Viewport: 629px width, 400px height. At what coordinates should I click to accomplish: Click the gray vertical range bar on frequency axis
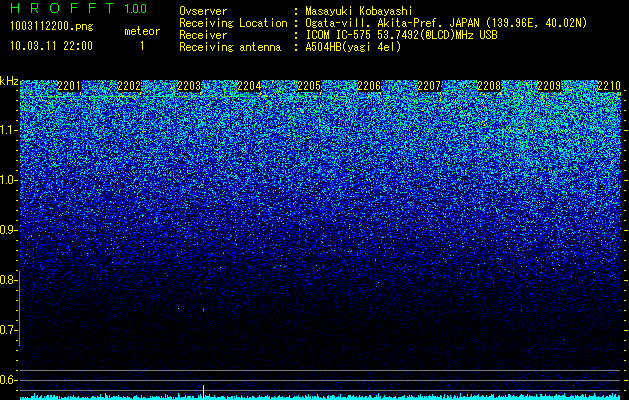pyautogui.click(x=19, y=308)
